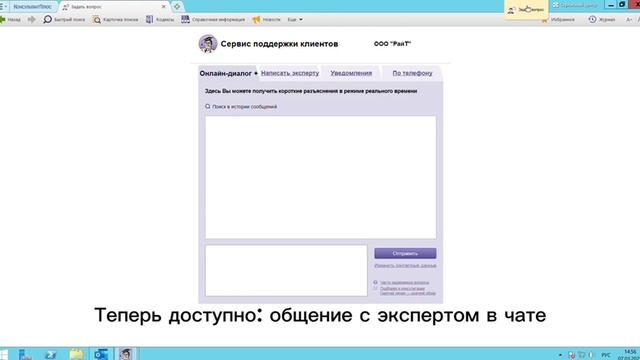Click the search magnifier icon in chat history
640x360 pixels.
208,107
